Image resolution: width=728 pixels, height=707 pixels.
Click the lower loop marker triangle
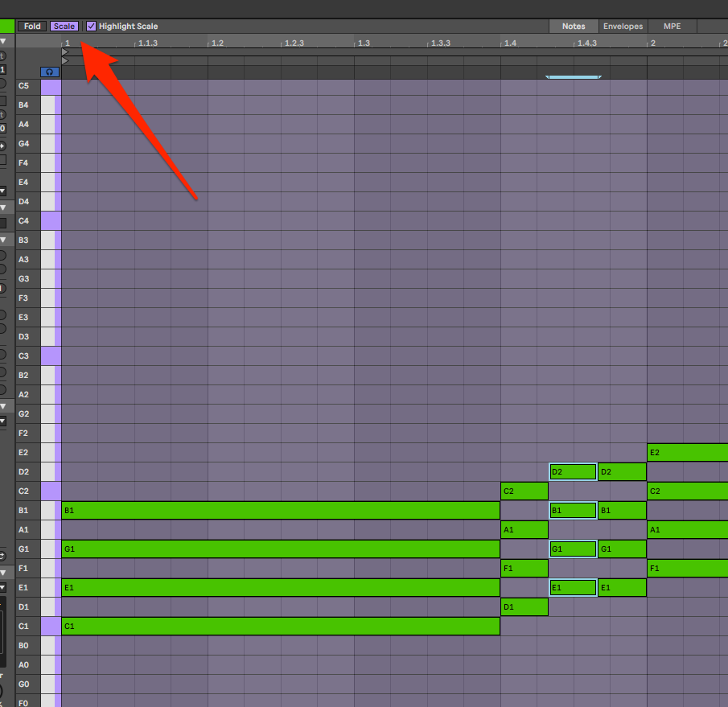click(65, 61)
